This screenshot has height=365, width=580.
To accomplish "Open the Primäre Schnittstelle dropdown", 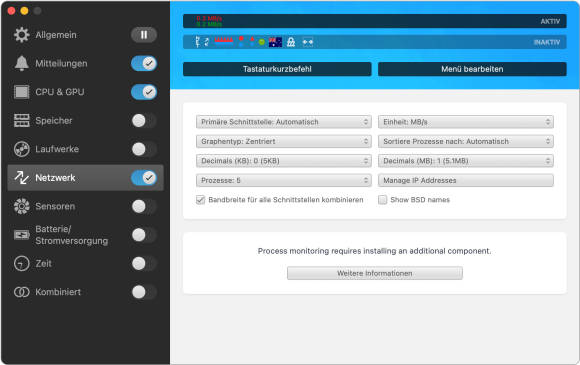I will click(x=284, y=122).
